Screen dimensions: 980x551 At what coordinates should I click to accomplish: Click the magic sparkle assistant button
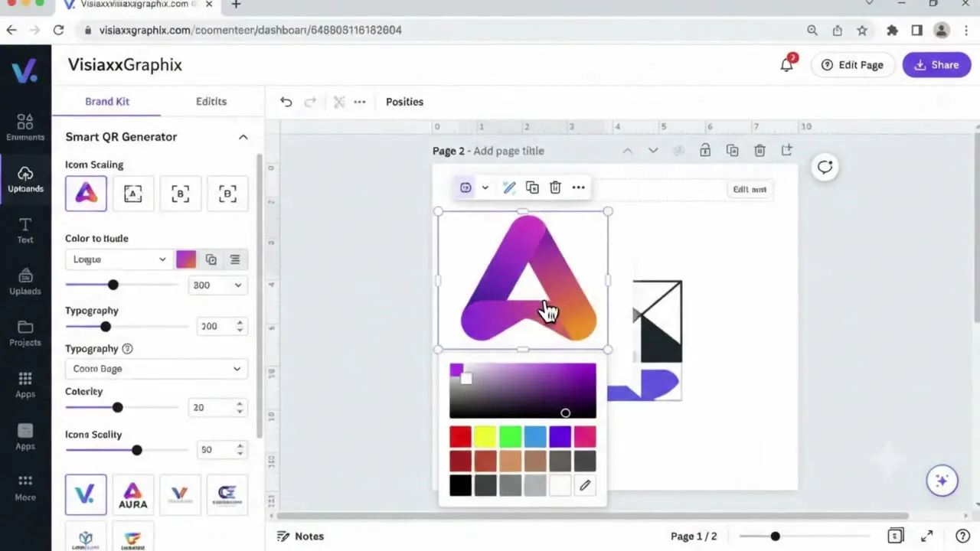[942, 481]
